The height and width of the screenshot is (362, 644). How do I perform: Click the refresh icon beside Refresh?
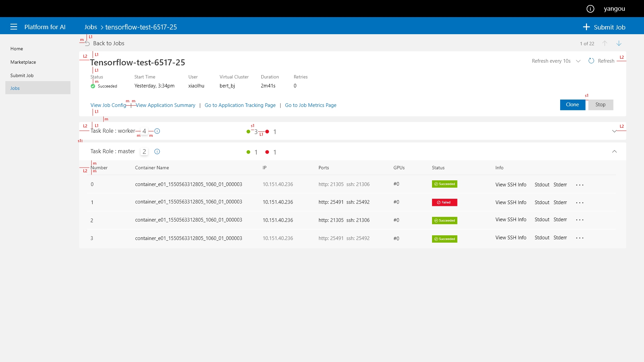(x=591, y=61)
